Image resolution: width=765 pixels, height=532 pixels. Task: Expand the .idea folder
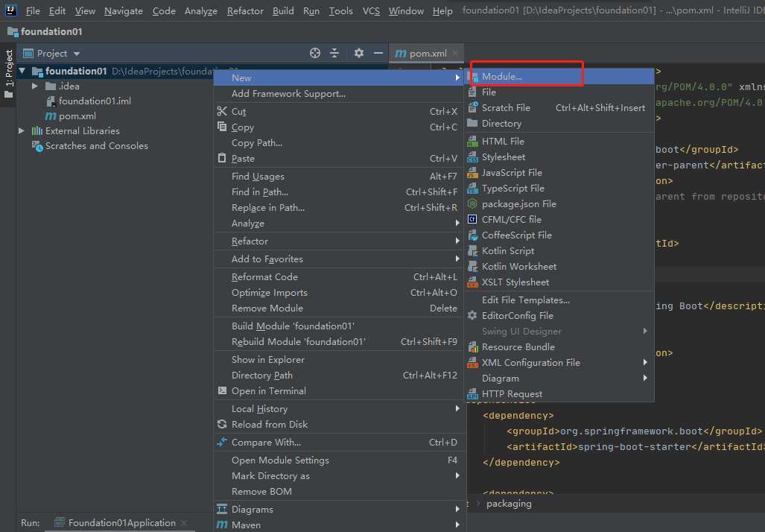[35, 86]
